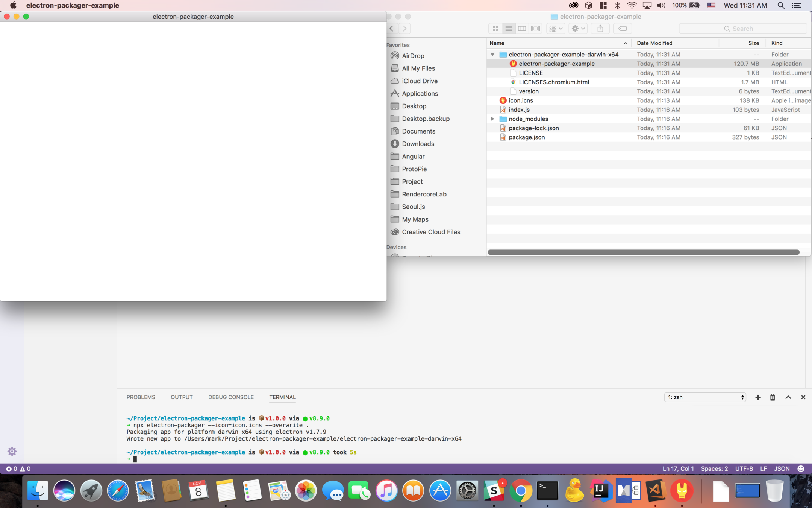Click the Edit Tags button in Finder

pyautogui.click(x=622, y=29)
